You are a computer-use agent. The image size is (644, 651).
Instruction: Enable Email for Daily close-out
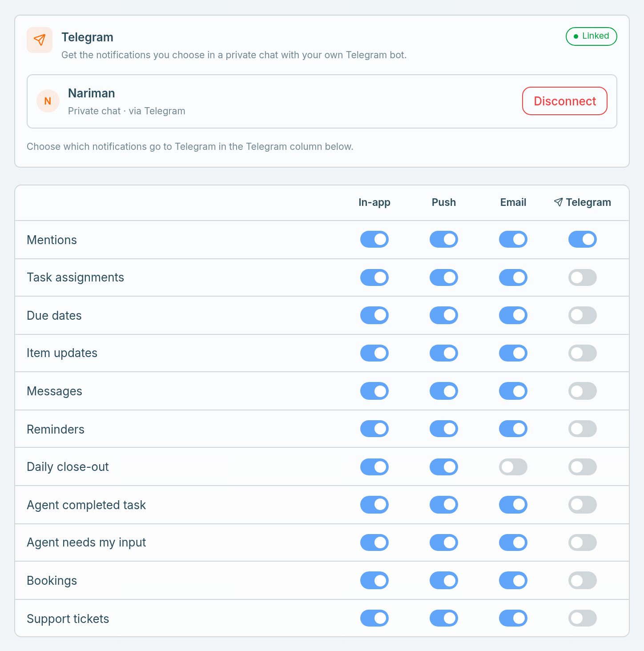coord(513,467)
